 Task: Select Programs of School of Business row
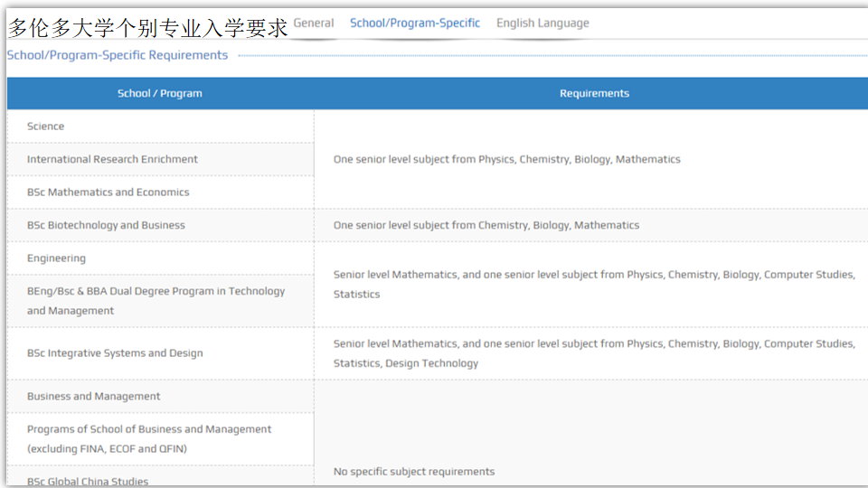point(161,439)
